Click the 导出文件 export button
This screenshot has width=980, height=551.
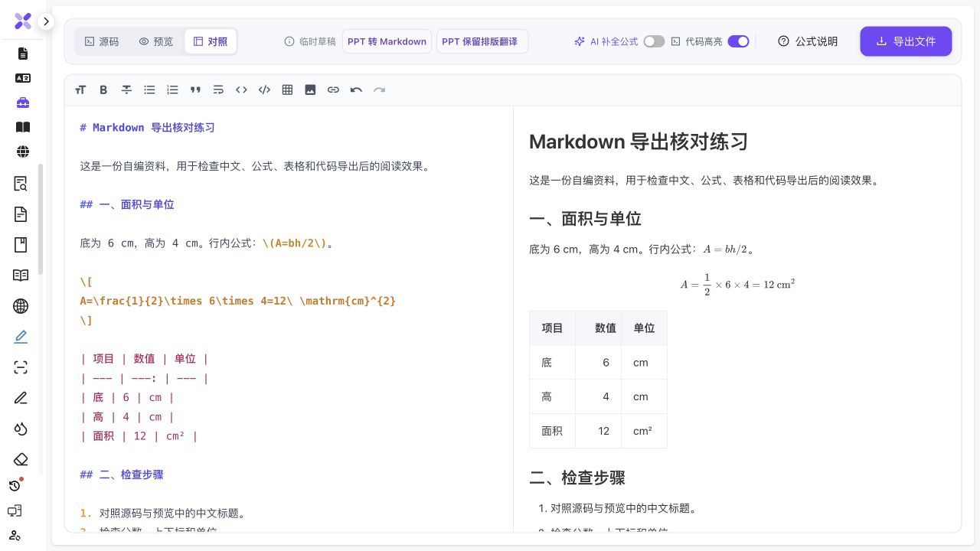point(906,41)
